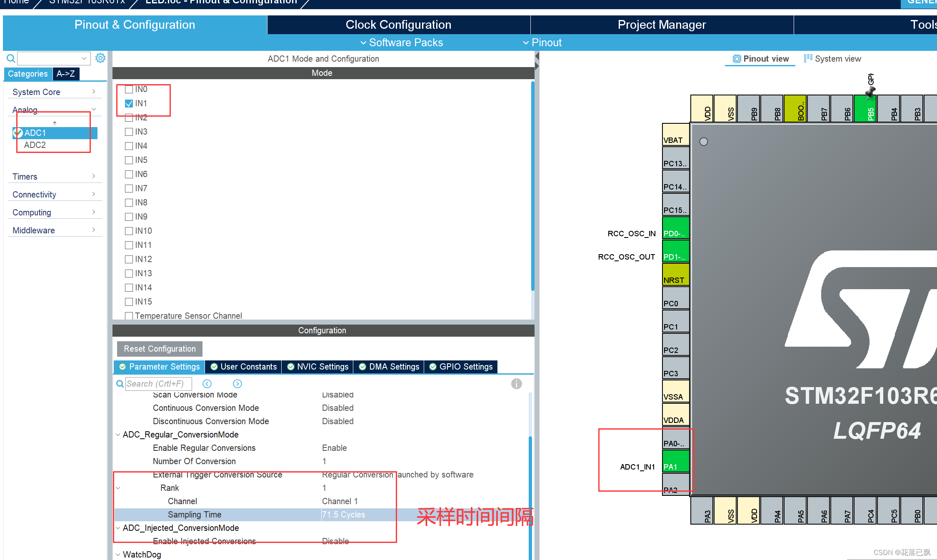Click the BOOT0 pin on top row
Image resolution: width=937 pixels, height=560 pixels.
(795, 108)
